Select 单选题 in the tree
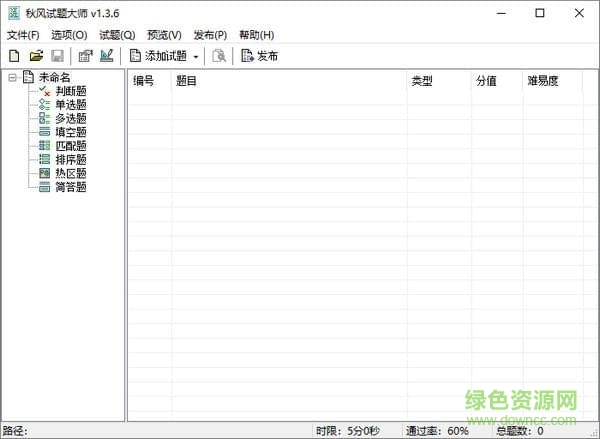Viewport: 600px width, 439px height. point(71,105)
